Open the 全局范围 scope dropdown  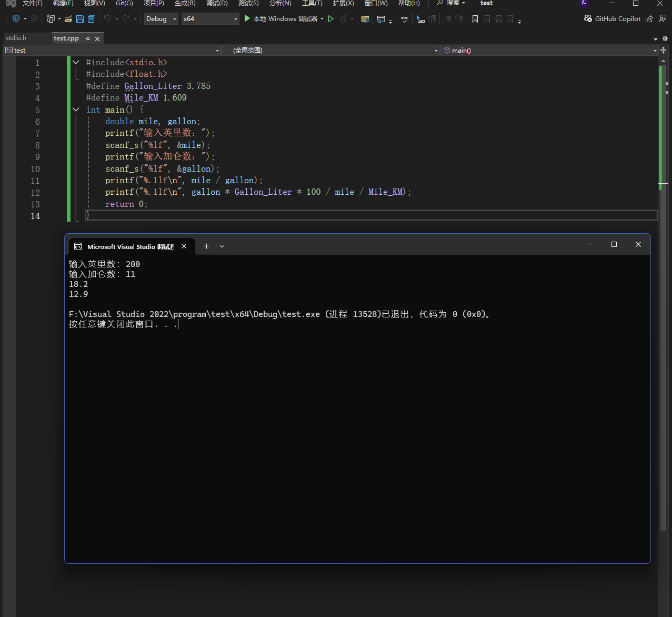pos(335,51)
